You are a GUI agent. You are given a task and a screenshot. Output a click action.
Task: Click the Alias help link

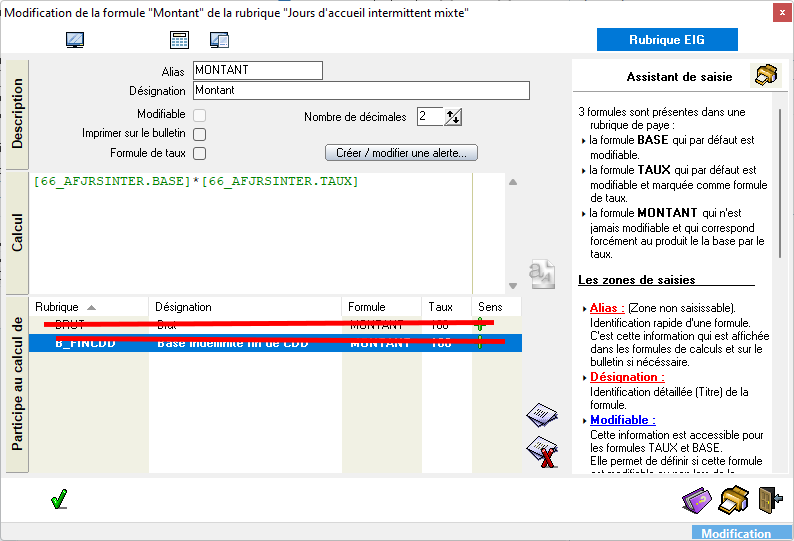tap(607, 307)
